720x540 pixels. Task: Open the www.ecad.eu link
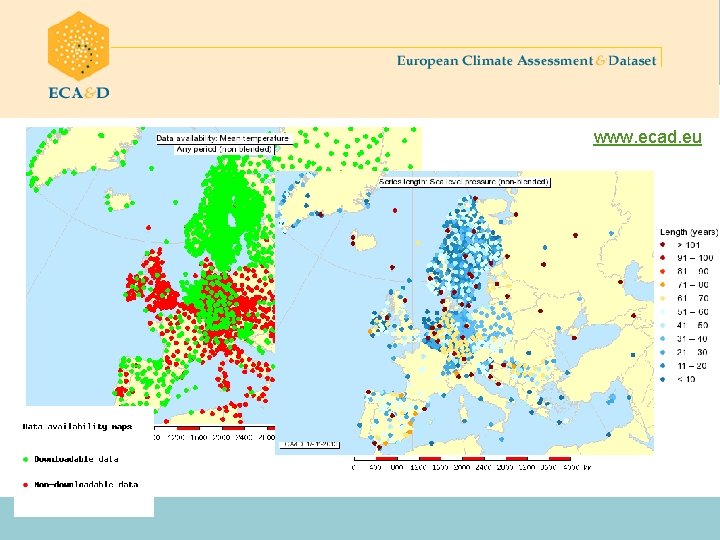tap(647, 137)
